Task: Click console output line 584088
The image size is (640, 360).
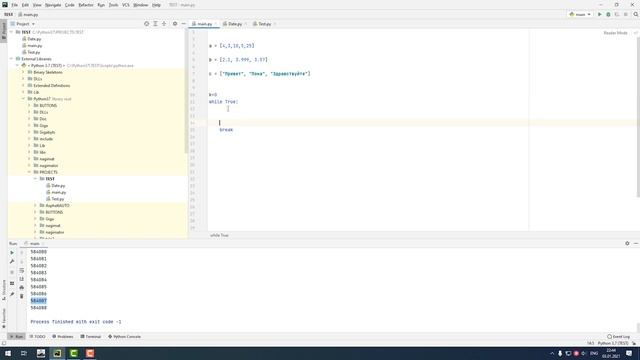Action: [38, 308]
